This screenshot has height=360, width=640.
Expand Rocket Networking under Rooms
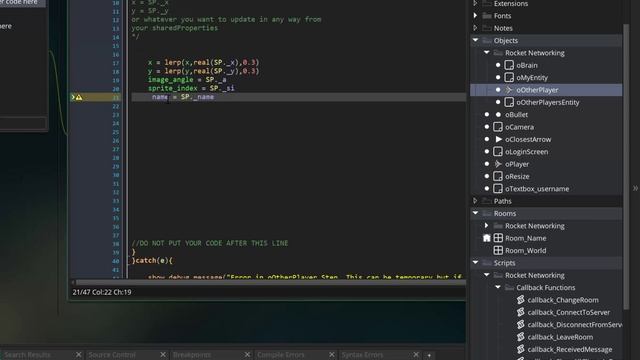tap(487, 226)
